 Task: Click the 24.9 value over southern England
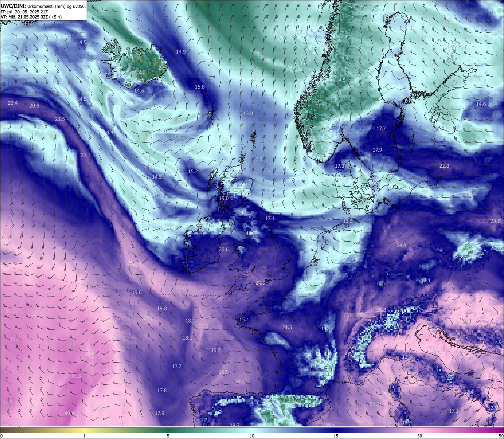[x=260, y=283]
